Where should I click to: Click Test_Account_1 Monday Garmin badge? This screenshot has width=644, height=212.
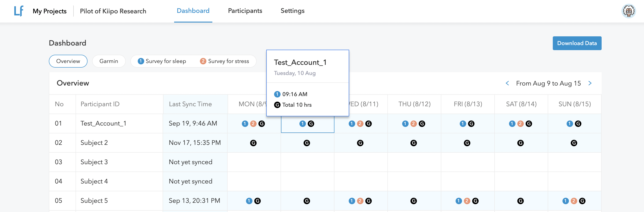coord(261,124)
